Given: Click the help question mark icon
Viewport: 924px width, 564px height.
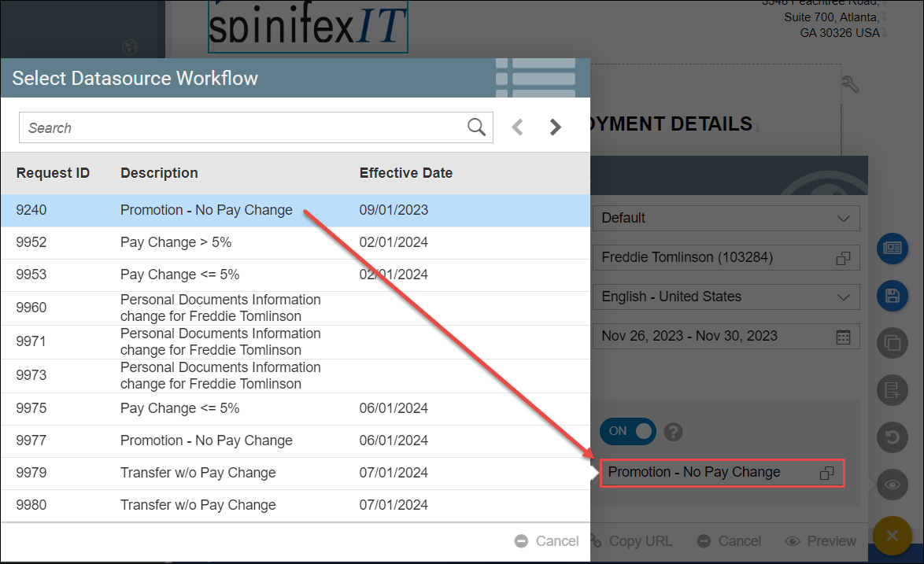Looking at the screenshot, I should [x=672, y=432].
